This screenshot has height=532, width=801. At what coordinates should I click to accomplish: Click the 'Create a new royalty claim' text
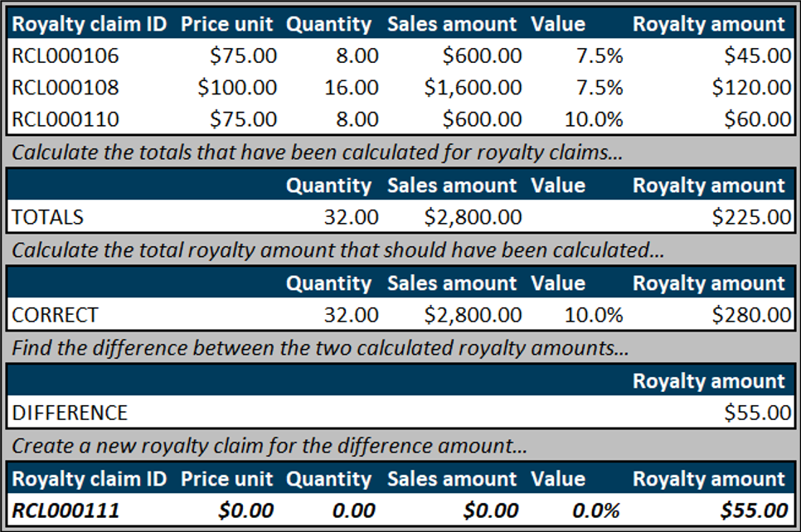[x=269, y=446]
